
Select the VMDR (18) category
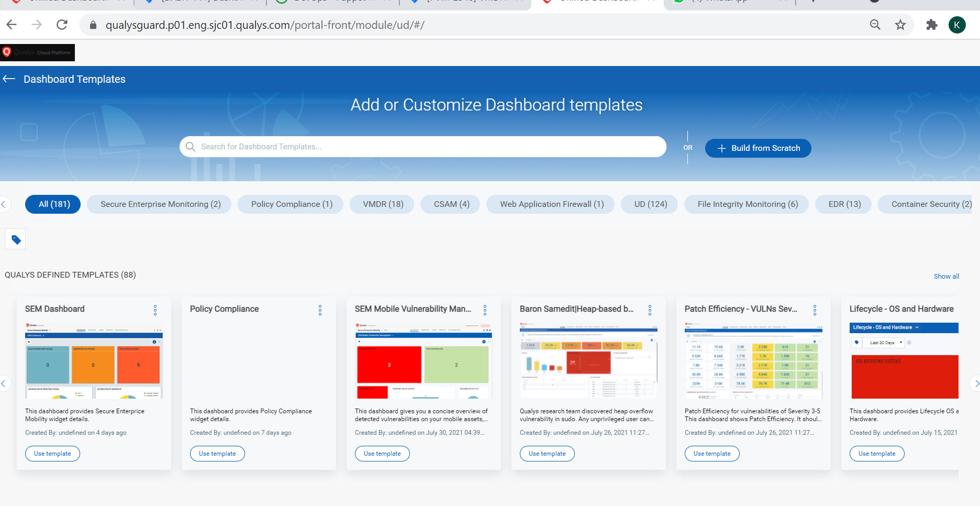383,204
